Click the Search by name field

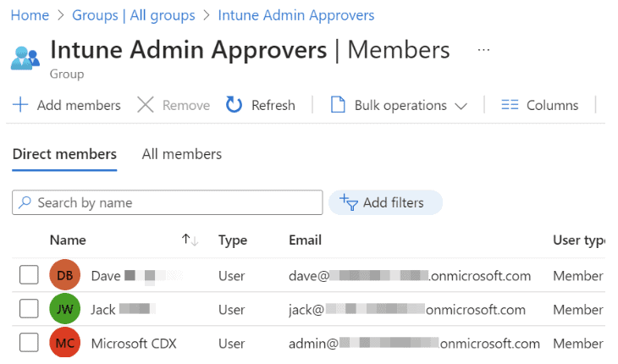pyautogui.click(x=168, y=202)
